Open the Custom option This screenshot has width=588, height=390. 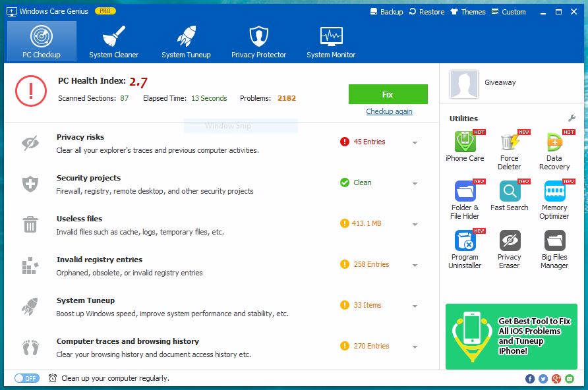tap(509, 12)
